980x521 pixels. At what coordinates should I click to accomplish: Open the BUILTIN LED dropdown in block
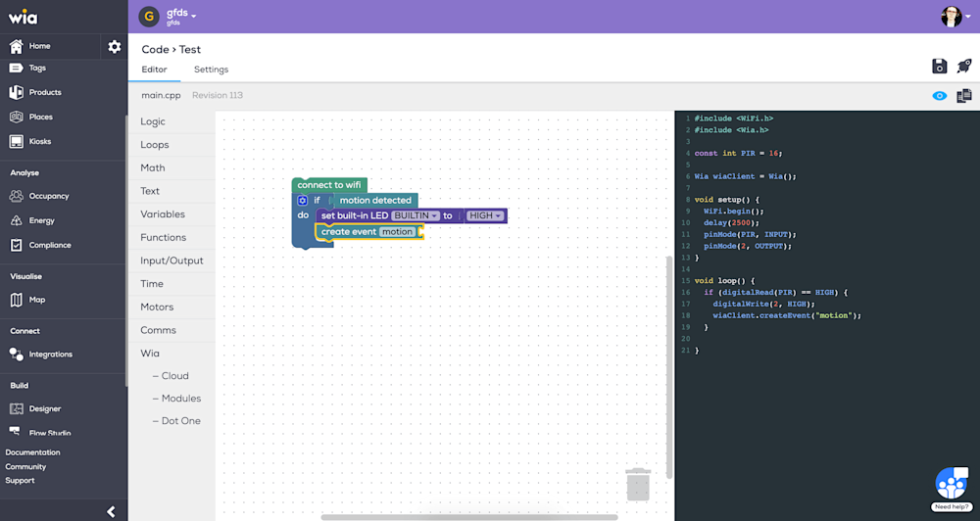416,215
